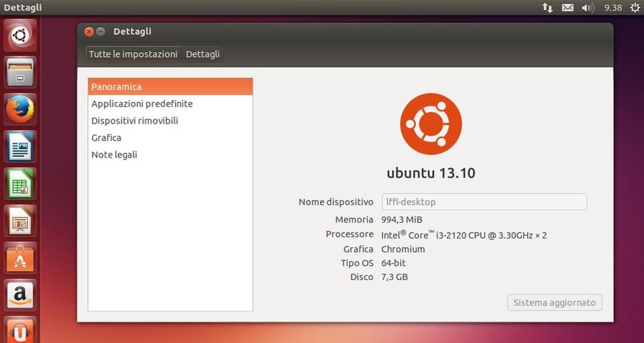Click the Amazon launcher icon

(21, 295)
